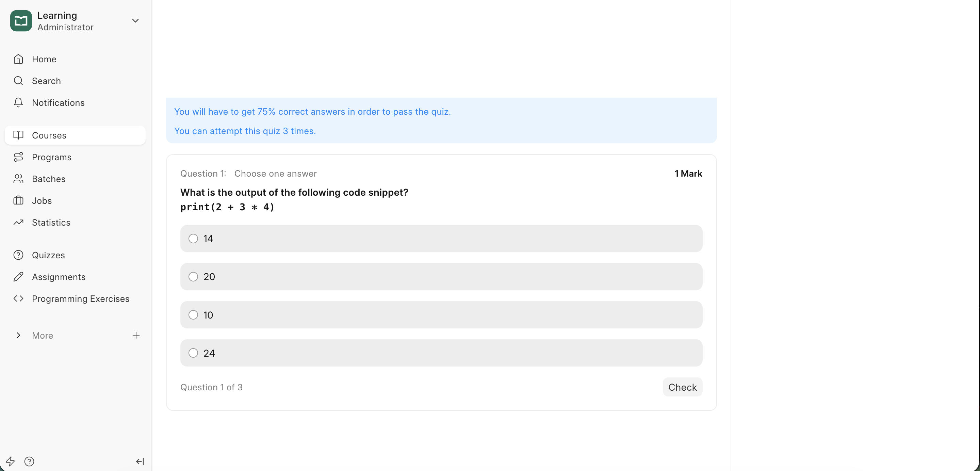
Task: Click the help question mark icon
Action: (29, 461)
